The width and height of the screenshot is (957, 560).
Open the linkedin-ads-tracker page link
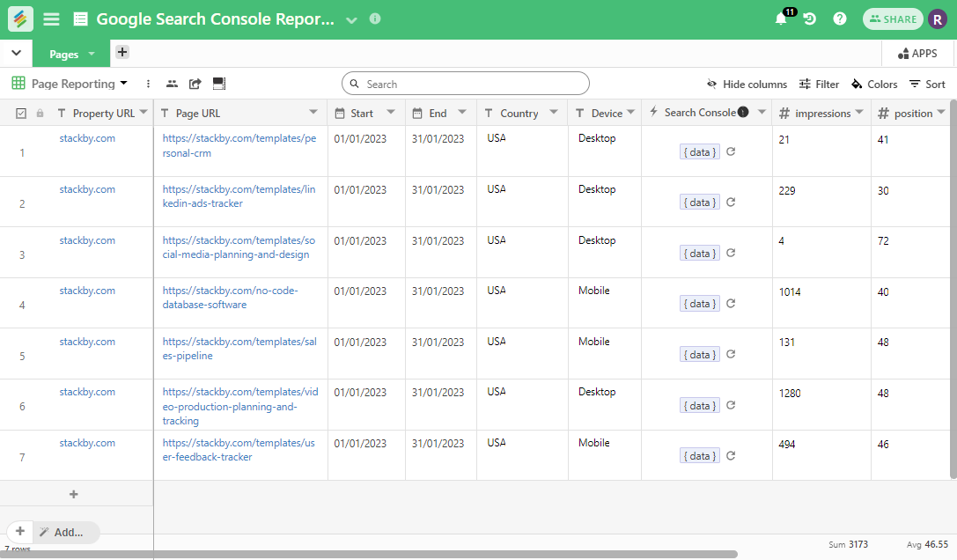(240, 195)
